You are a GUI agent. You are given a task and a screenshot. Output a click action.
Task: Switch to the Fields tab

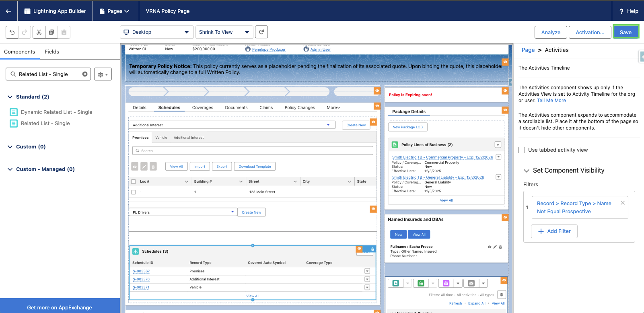click(52, 52)
